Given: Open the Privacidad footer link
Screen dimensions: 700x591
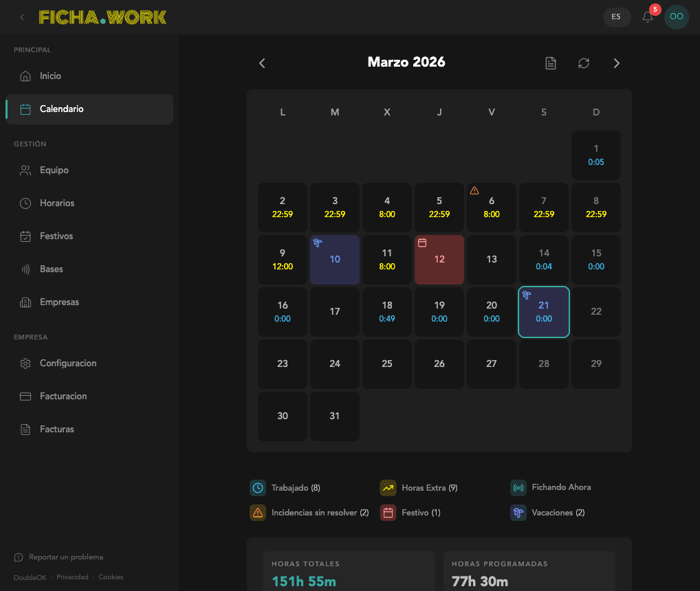Looking at the screenshot, I should coord(72,577).
